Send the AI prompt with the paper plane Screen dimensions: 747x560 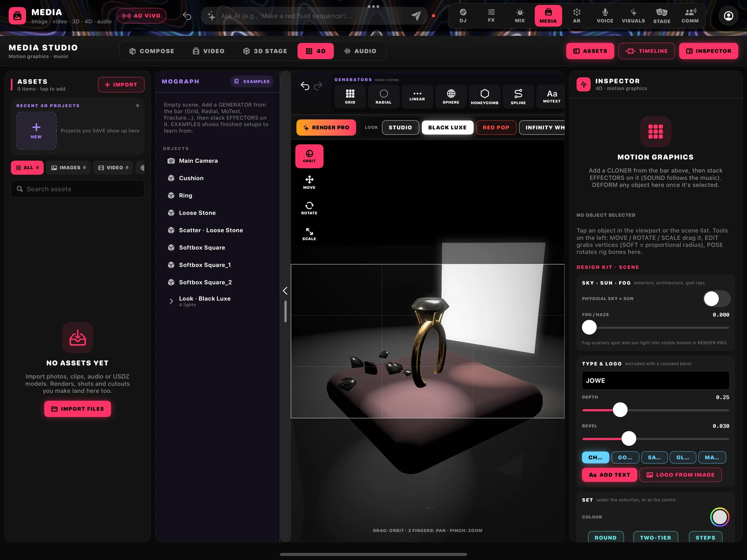(x=416, y=16)
